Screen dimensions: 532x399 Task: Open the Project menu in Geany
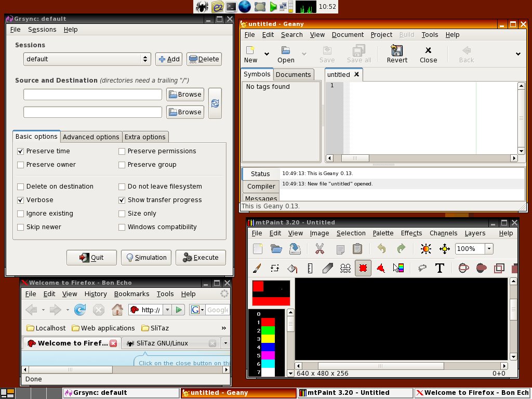click(381, 35)
